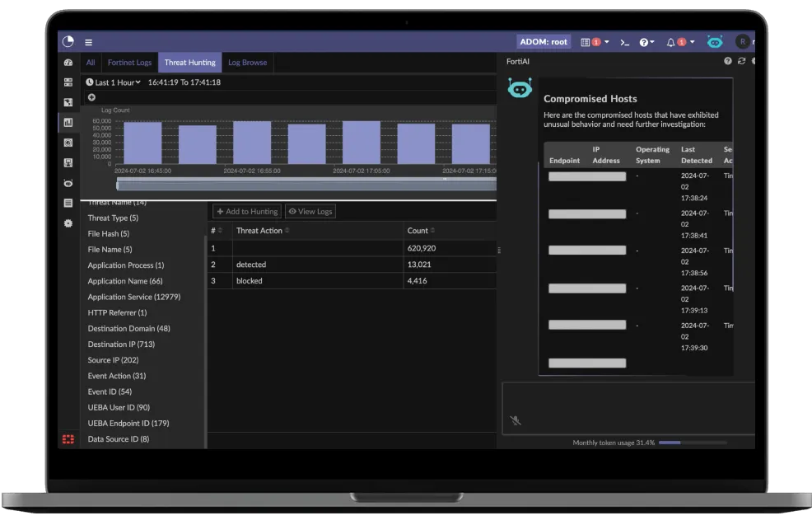The height and width of the screenshot is (525, 812).
Task: Open the FortiView radar sidebar icon
Action: [68, 143]
